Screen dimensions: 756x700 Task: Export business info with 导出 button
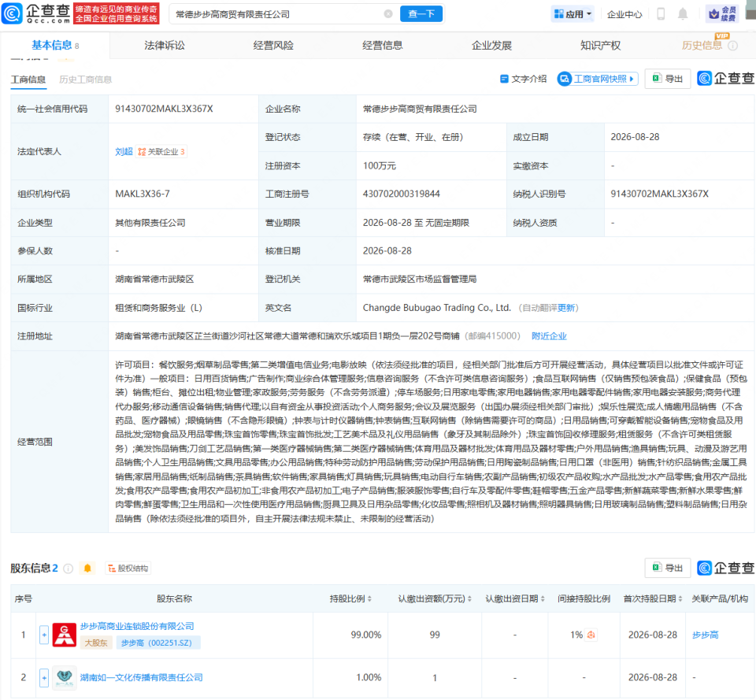tap(667, 79)
